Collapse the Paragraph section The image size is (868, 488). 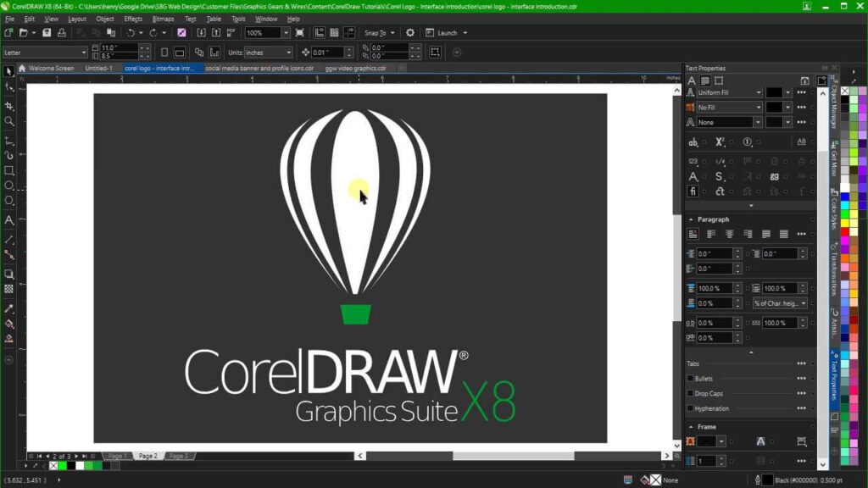pos(691,219)
